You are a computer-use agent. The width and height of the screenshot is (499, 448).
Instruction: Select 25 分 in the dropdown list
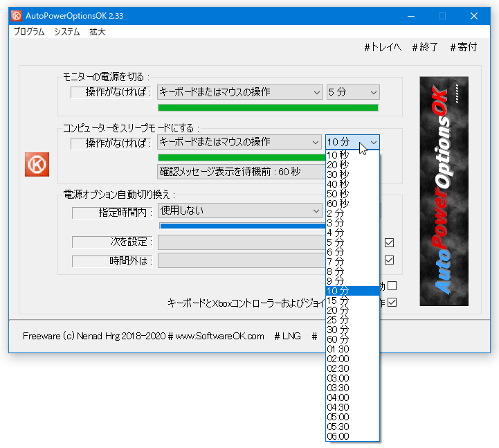(x=352, y=320)
